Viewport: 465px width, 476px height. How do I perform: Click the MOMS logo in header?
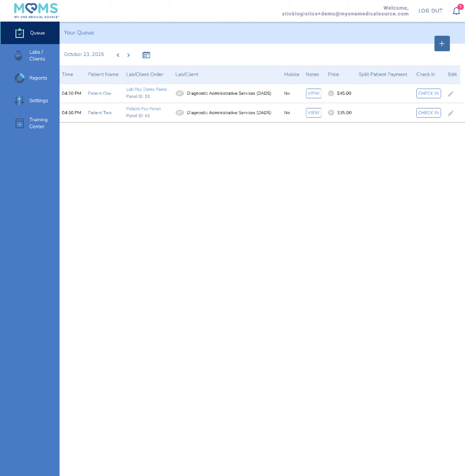(36, 10)
